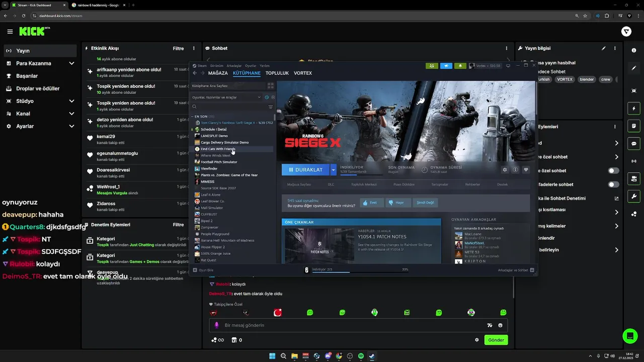Screen dimensions: 644x362
Task: Click Gönder to send message
Action: click(x=496, y=340)
